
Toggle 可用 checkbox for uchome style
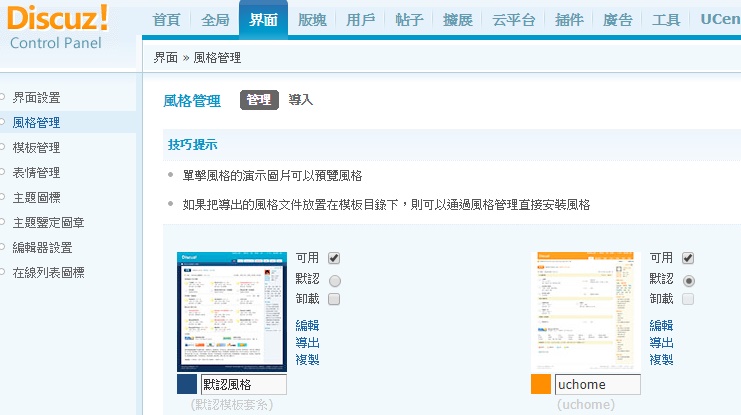click(x=688, y=258)
